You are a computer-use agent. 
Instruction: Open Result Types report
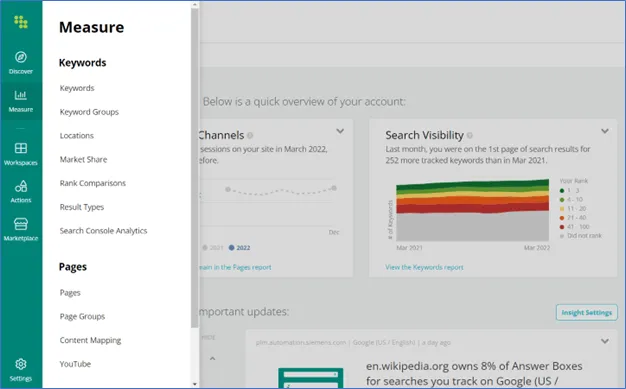pyautogui.click(x=82, y=207)
